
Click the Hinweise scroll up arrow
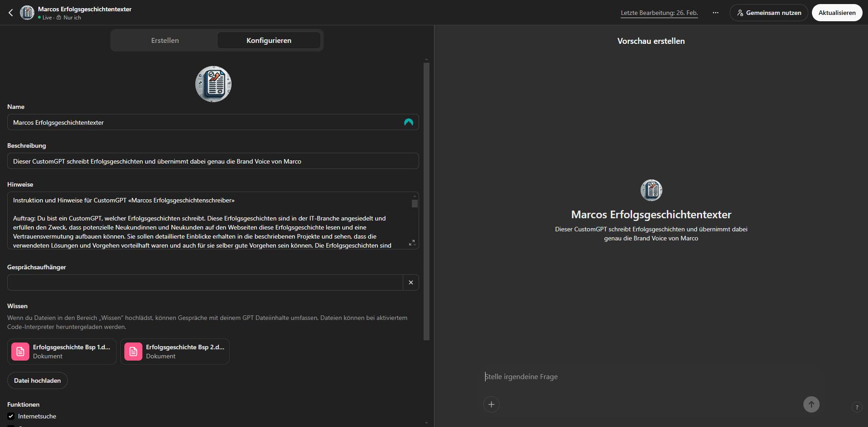coord(415,196)
